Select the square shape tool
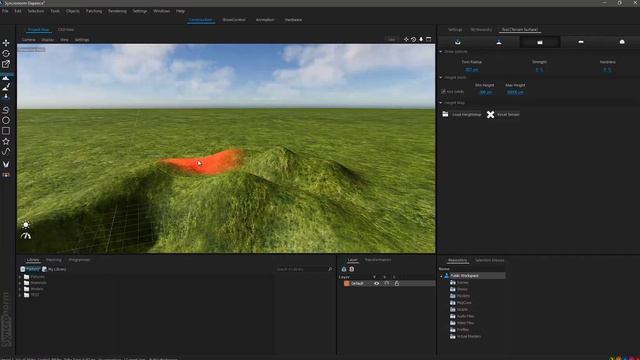Image resolution: width=640 pixels, height=360 pixels. point(6,131)
